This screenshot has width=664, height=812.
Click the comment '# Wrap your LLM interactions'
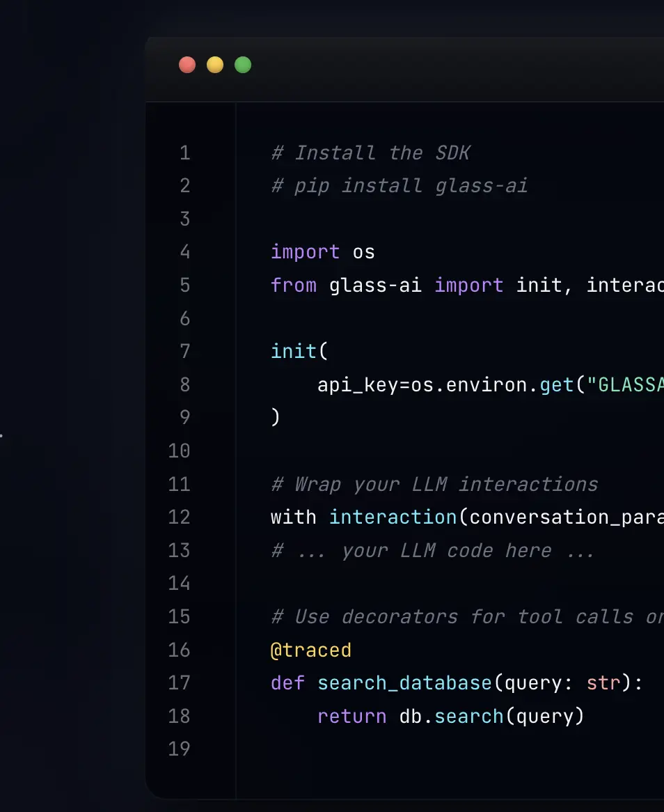434,484
